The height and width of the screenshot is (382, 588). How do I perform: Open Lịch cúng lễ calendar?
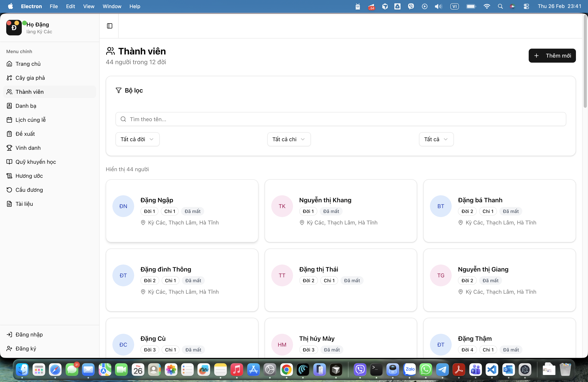30,120
